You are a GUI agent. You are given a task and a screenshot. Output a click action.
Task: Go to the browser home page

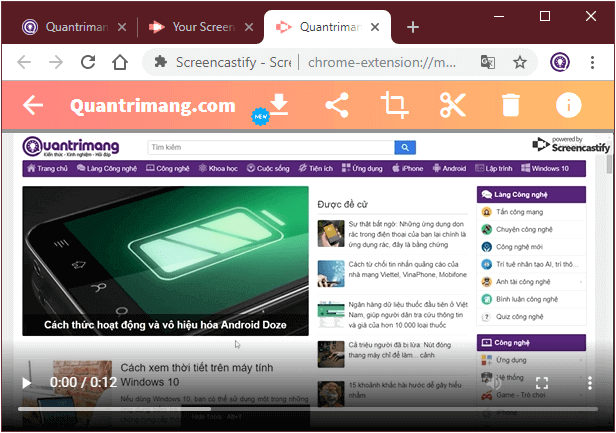click(120, 62)
